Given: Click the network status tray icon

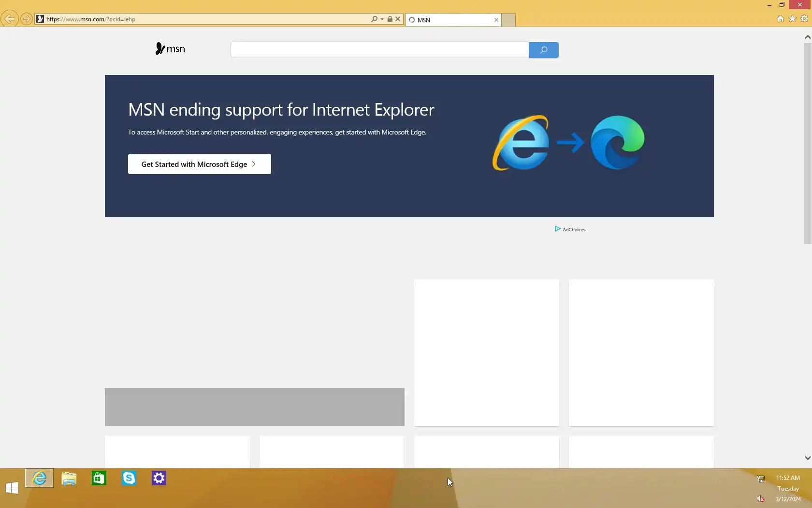Looking at the screenshot, I should pyautogui.click(x=761, y=478).
